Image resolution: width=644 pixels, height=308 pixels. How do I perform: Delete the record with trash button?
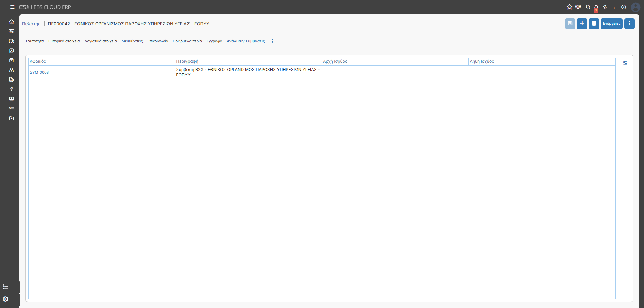(594, 23)
